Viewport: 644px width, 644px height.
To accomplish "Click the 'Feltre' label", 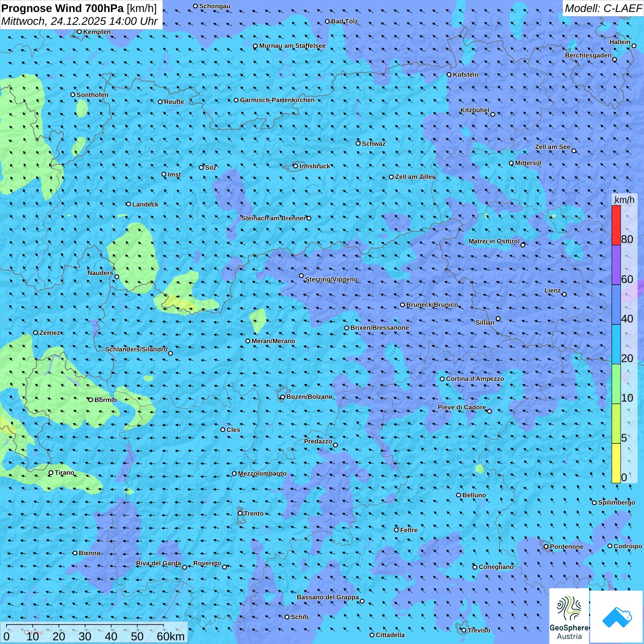I will pos(409,530).
